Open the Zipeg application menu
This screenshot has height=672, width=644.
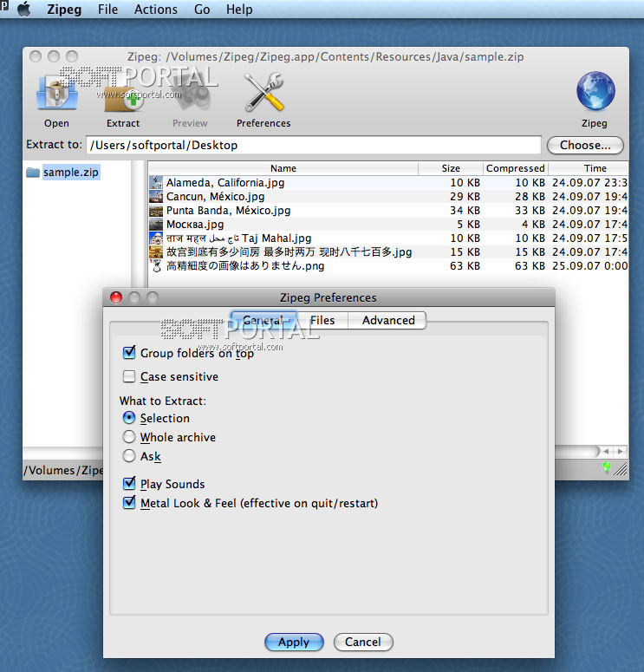(x=64, y=9)
